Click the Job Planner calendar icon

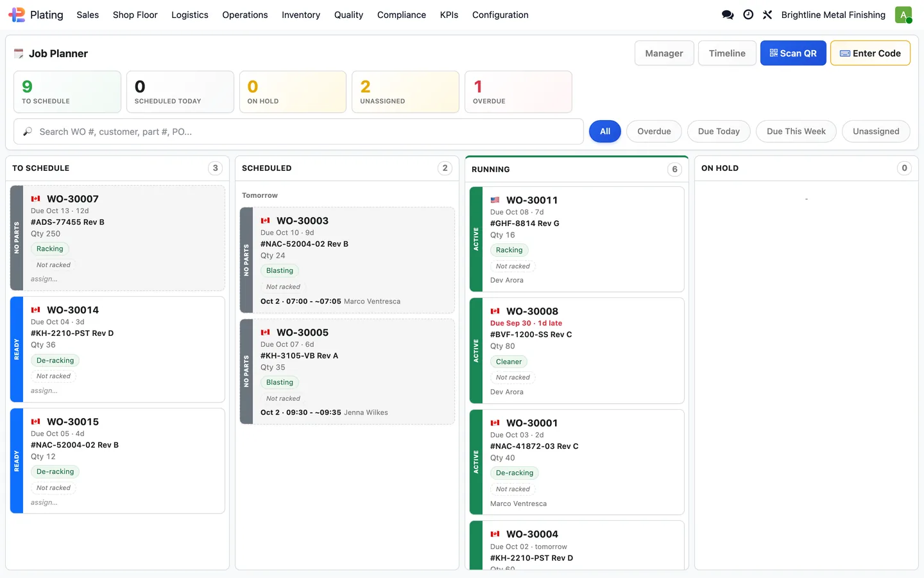click(19, 53)
